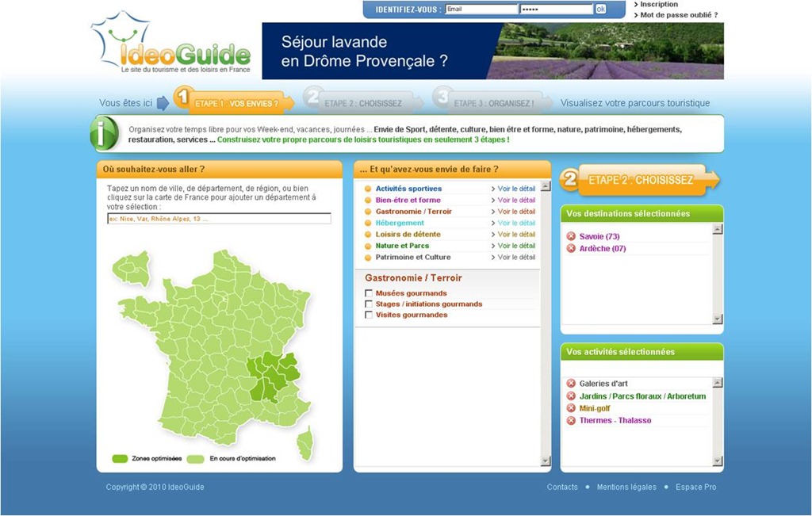Remove Savoie (73) with its red X icon
Screen dimensions: 812x516
[571, 237]
